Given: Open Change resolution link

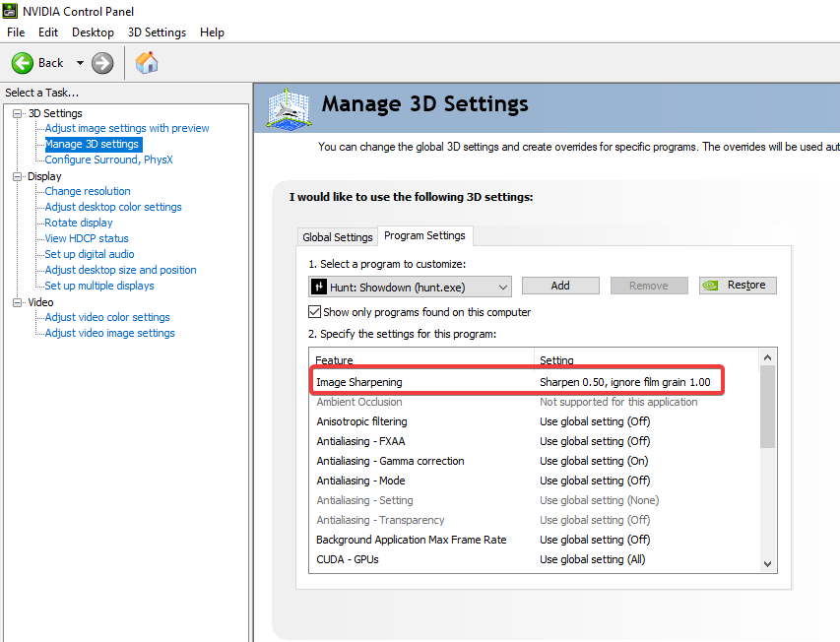Looking at the screenshot, I should click(x=88, y=191).
